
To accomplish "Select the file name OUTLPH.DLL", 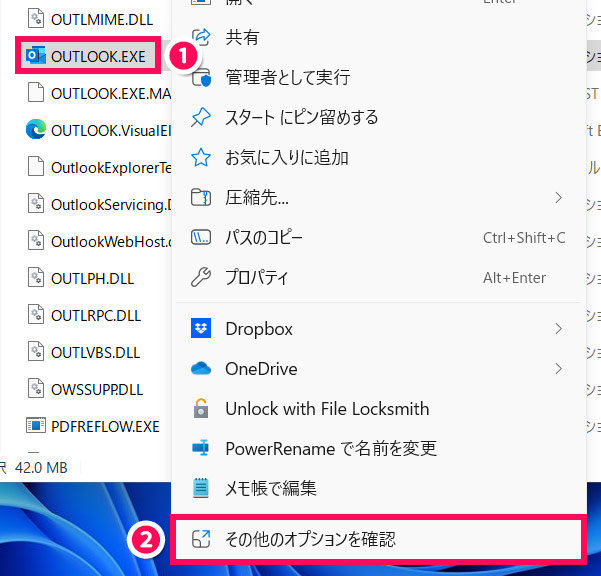I will [x=92, y=279].
